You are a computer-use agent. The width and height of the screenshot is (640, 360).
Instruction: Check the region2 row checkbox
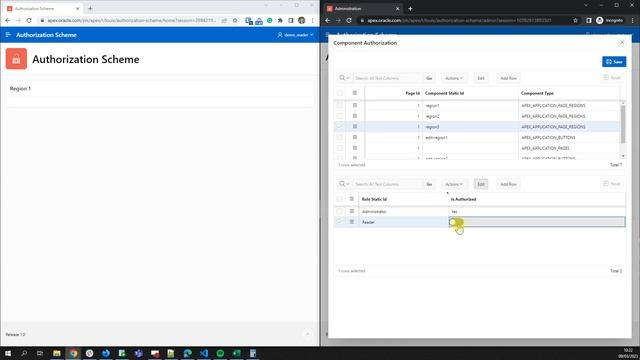(340, 116)
